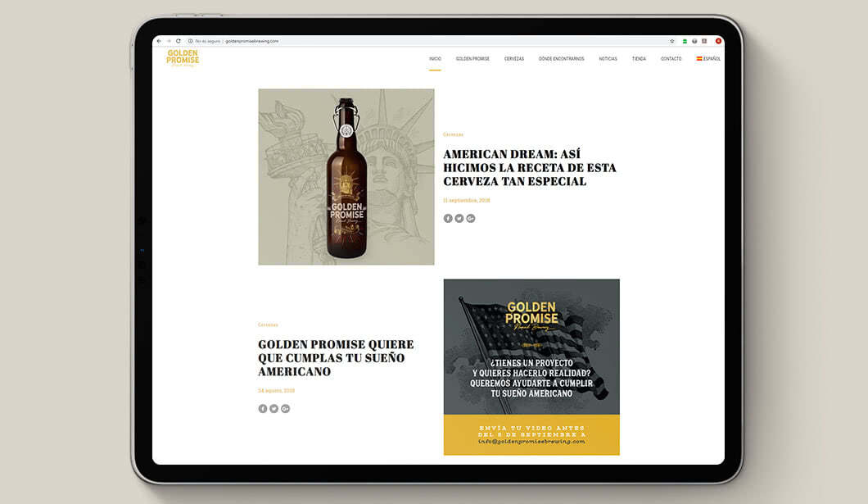This screenshot has width=868, height=504.
Task: Open the American flag promo image
Action: pyautogui.click(x=531, y=367)
